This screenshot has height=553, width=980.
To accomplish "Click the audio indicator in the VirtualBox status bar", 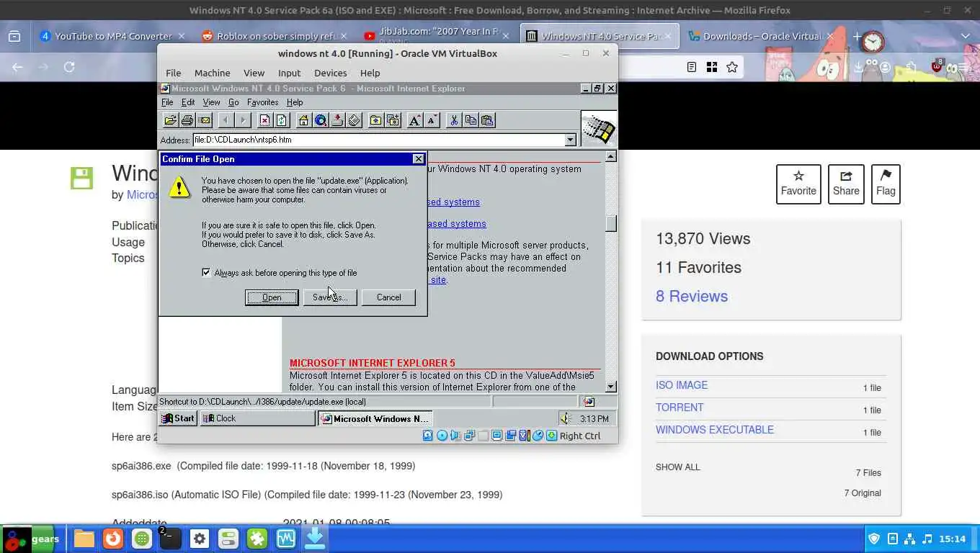I will [x=455, y=436].
